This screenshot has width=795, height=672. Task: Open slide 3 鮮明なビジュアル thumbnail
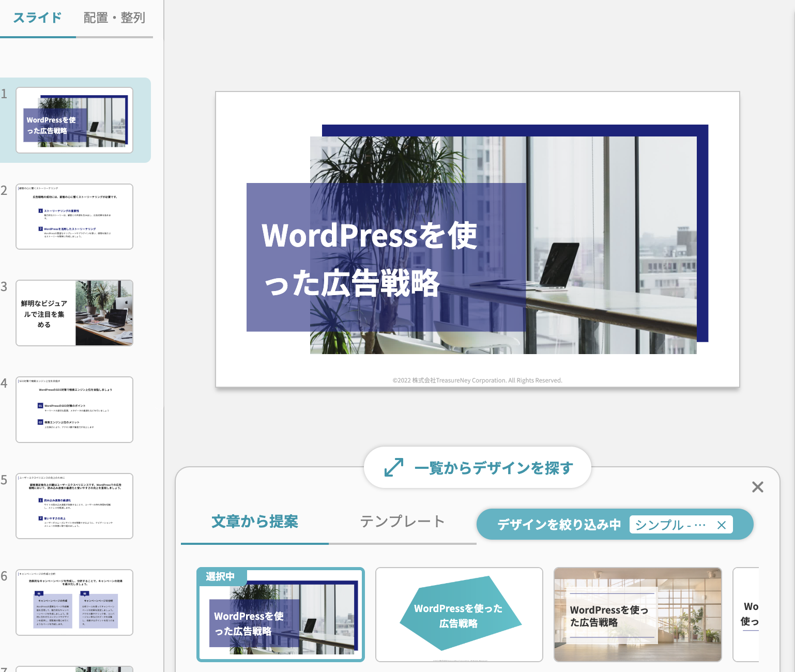coord(74,313)
